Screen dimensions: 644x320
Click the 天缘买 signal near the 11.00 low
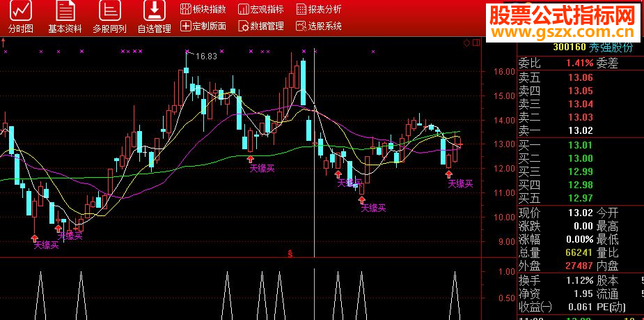coord(373,208)
